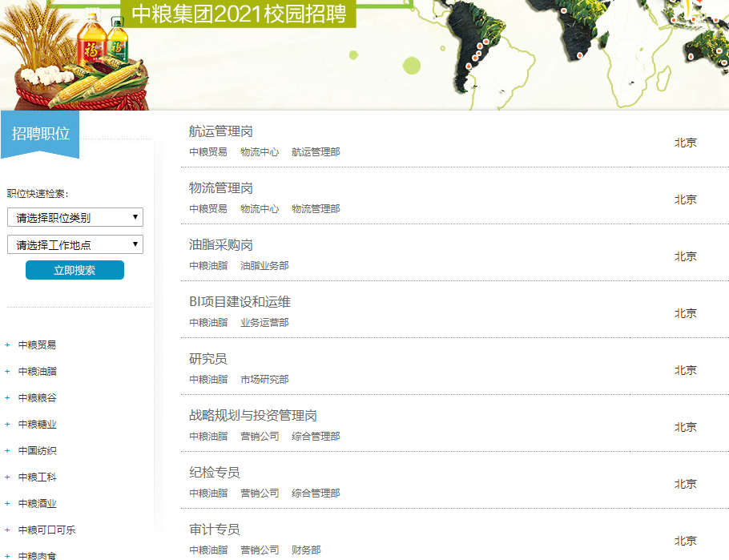Expand the plus icon beside 中粮工科
729x560 pixels.
point(7,477)
